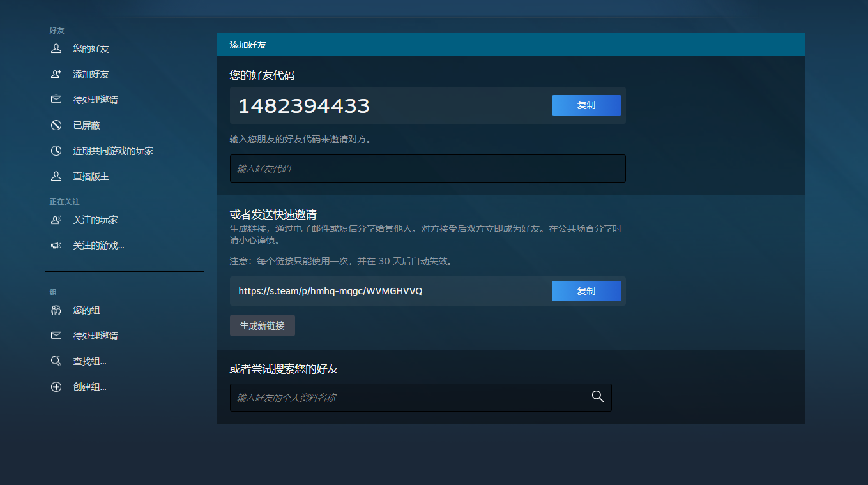Open 您的组 groups page
868x485 pixels.
click(86, 310)
